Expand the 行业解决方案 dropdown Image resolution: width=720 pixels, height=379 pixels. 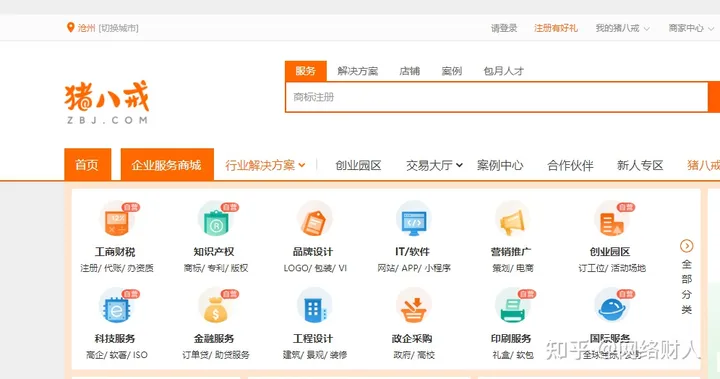(x=265, y=165)
